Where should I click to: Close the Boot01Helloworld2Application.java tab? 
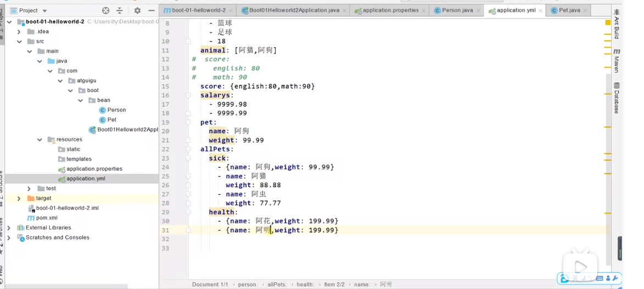click(344, 10)
